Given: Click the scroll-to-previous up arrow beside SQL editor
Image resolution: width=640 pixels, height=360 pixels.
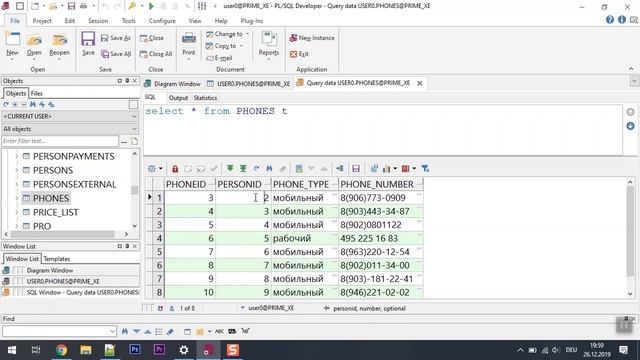Looking at the screenshot, I should (x=630, y=112).
